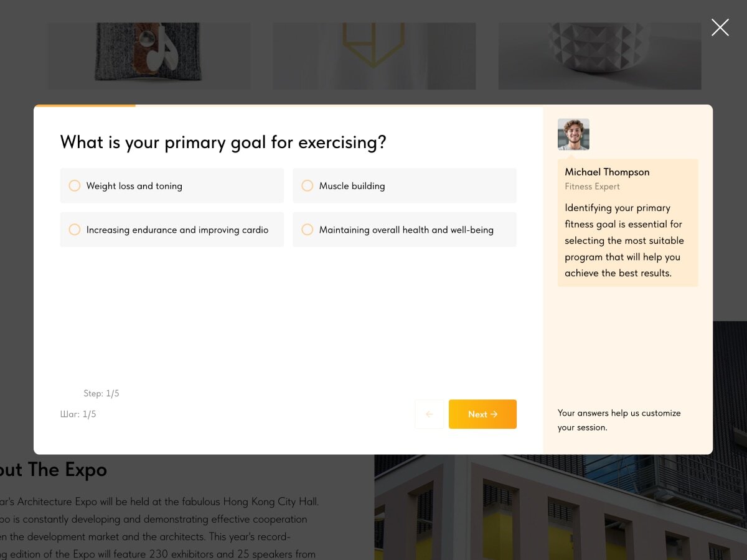
Task: Click the primary goal question heading
Action: coord(223,142)
